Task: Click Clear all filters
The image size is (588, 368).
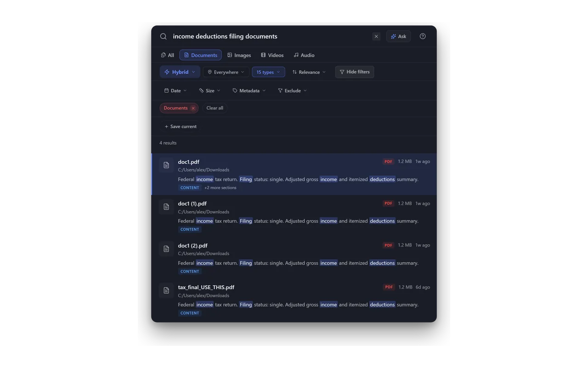Action: [215, 108]
